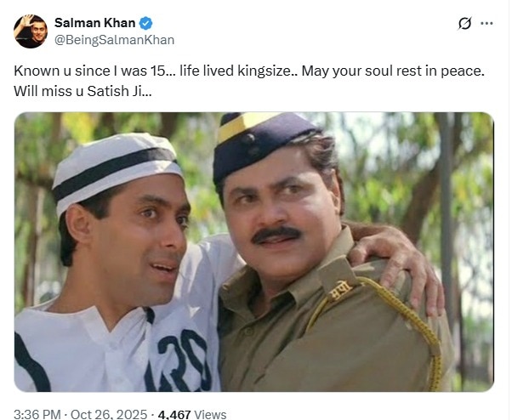Open the Salman Khan profile avatar

[31, 31]
